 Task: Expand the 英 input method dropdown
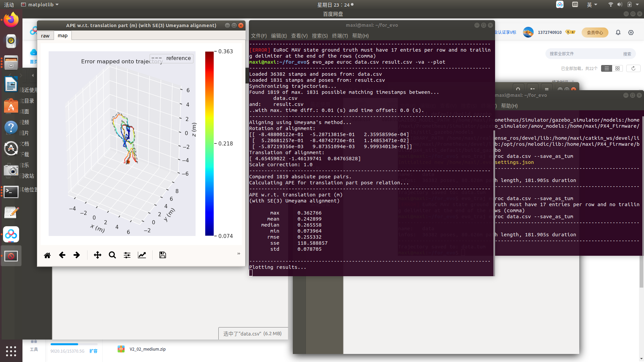click(x=592, y=5)
